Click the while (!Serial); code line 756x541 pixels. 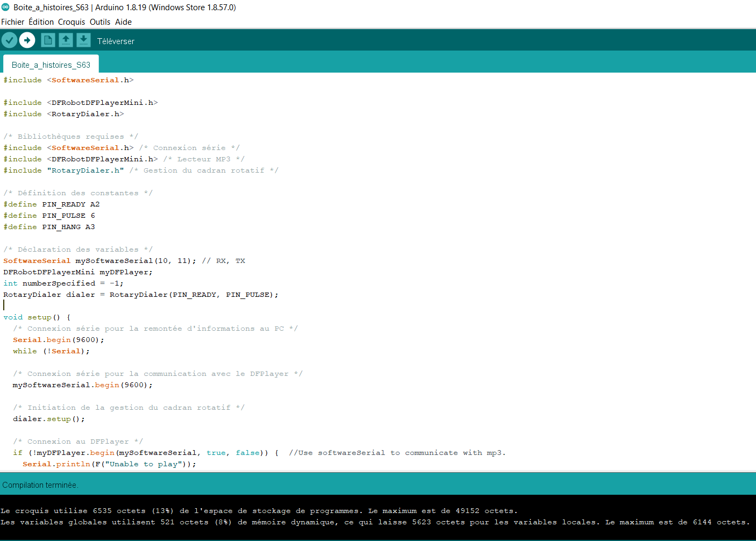51,351
